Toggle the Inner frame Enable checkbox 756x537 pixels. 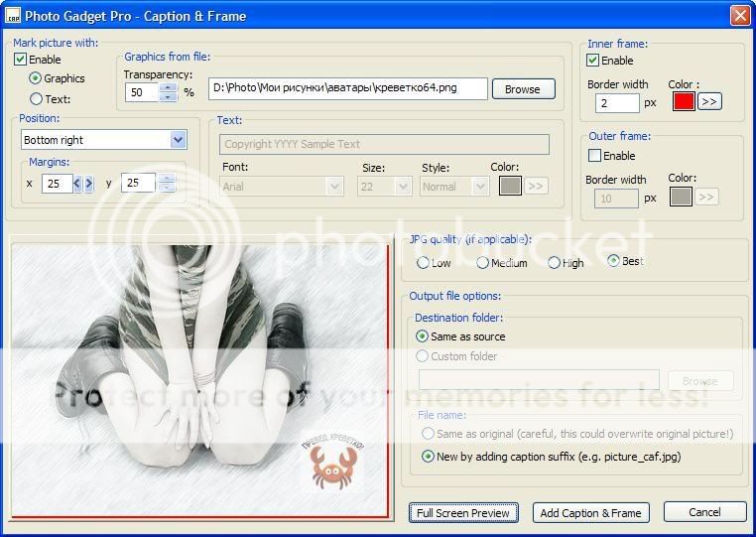pyautogui.click(x=593, y=61)
